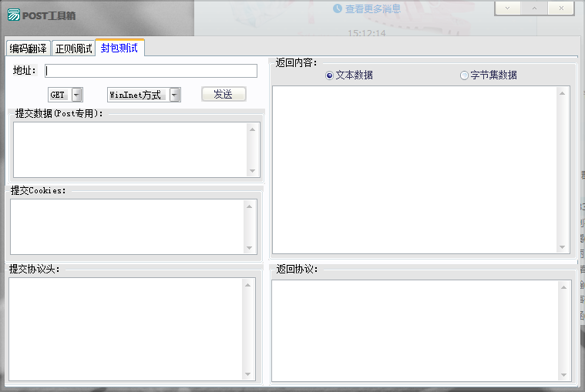585x392 pixels.
Task: Open the 查看更多消息 link
Action: (x=373, y=8)
